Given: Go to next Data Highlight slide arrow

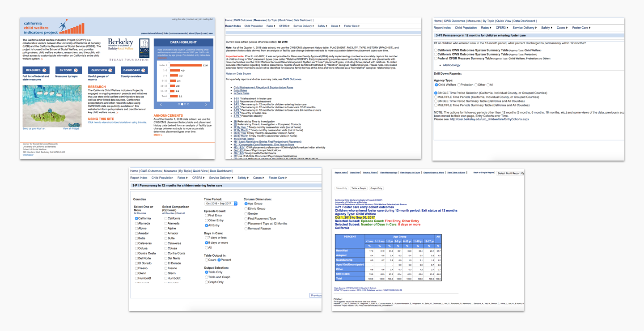Looking at the screenshot, I should coord(206,104).
